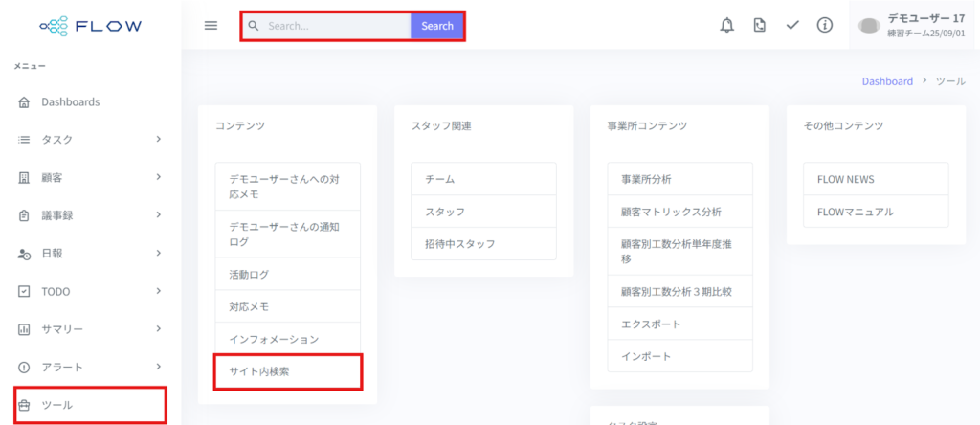Expand the 日報 menu chevron
Viewport: 980px width, 425px height.
tap(159, 254)
